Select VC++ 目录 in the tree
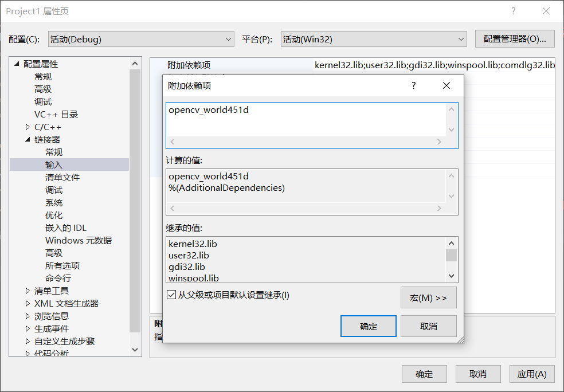This screenshot has height=392, width=564. (56, 115)
